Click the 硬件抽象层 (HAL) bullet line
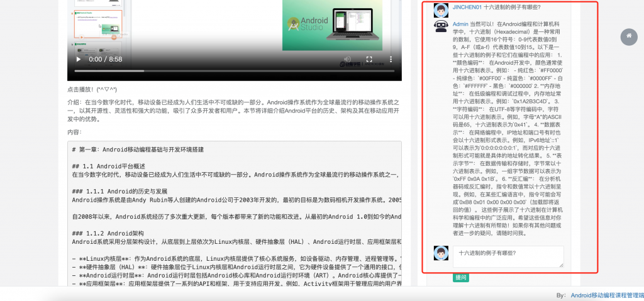The width and height of the screenshot is (644, 301). click(x=236, y=267)
